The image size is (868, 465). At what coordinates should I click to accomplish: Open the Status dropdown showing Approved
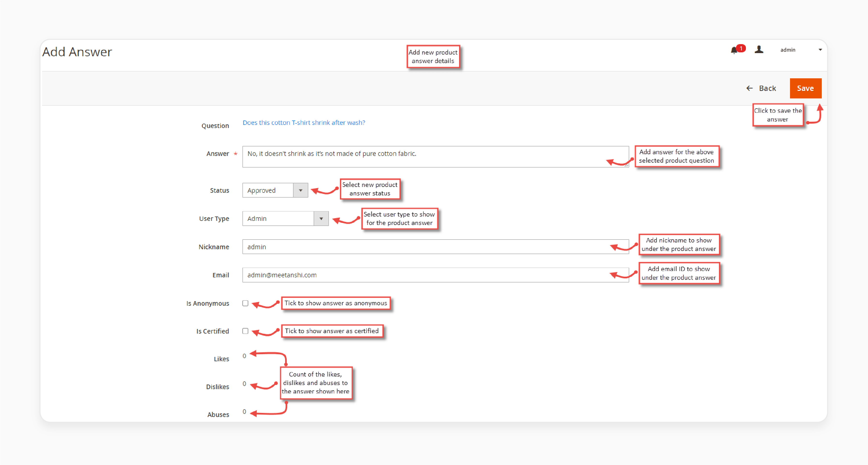275,190
